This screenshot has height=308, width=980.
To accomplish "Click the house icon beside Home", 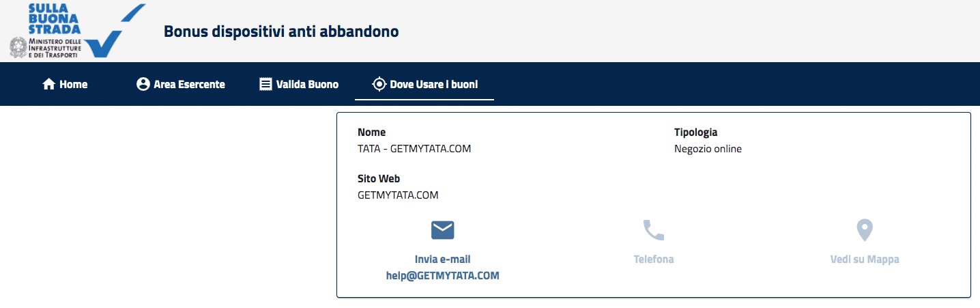I will (x=48, y=85).
